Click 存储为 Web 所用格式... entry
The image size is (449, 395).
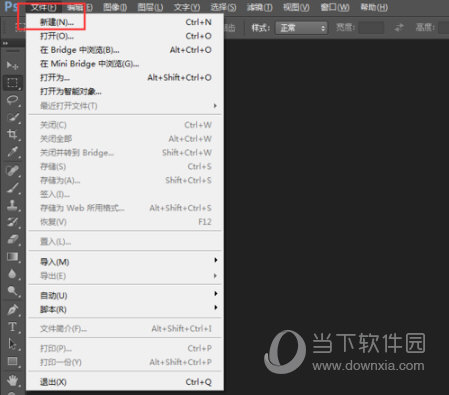(x=125, y=208)
